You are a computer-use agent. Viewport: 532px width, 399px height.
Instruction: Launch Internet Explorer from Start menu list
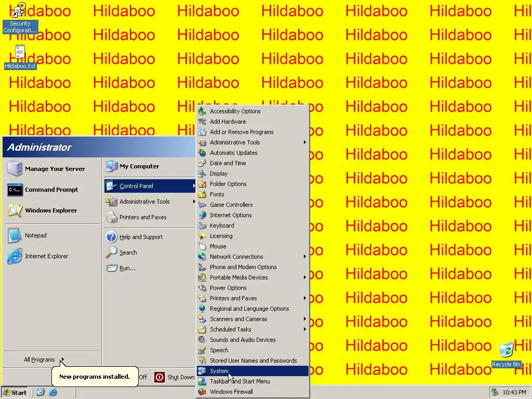[x=52, y=256]
